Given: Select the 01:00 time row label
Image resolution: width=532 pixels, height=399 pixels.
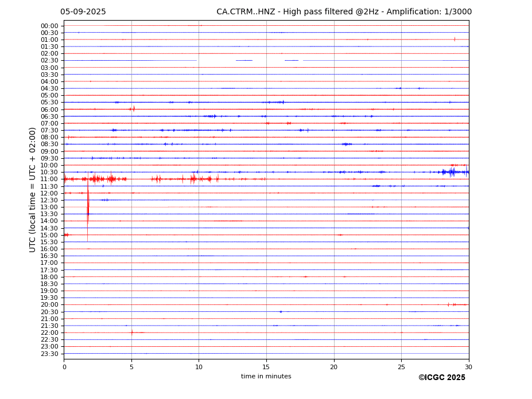Looking at the screenshot, I should [x=49, y=40].
